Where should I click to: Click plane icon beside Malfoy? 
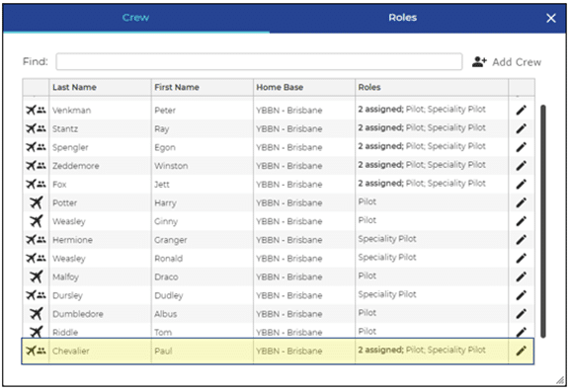[x=36, y=276]
